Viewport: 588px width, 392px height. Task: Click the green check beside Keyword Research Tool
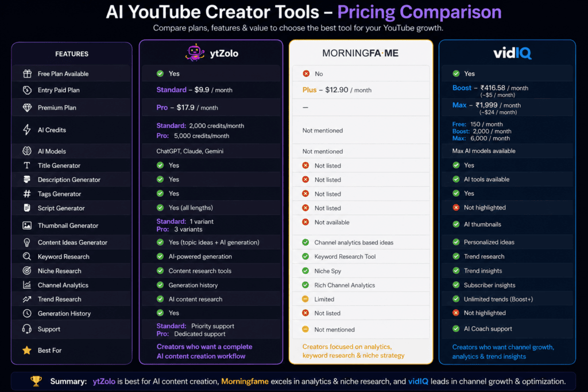[x=305, y=257]
